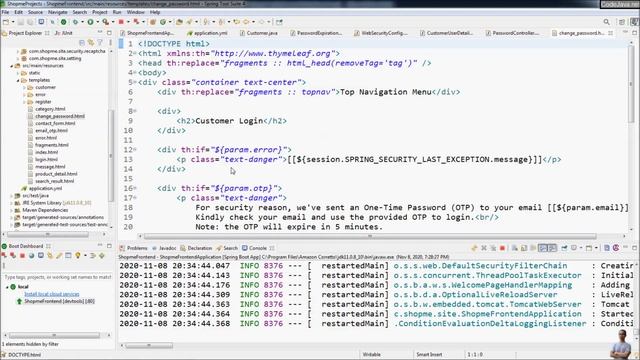Image resolution: width=640 pixels, height=360 pixels.
Task: Minimize the Project Explorer panel
Action: (x=100, y=33)
